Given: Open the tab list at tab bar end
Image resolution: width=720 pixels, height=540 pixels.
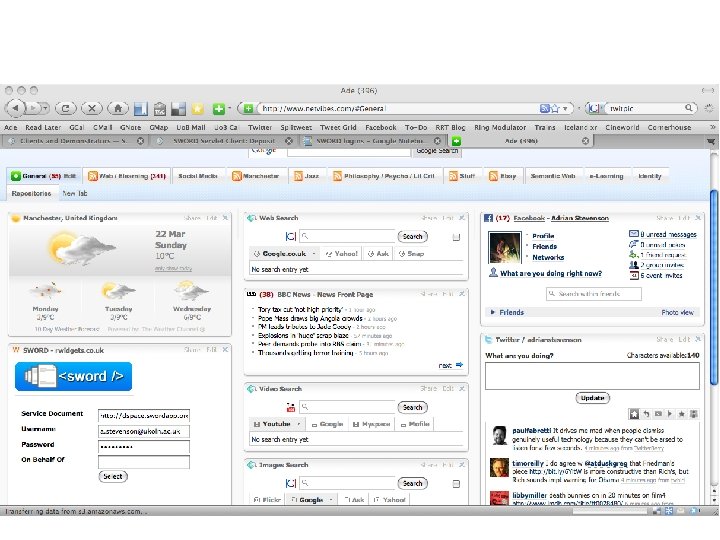Looking at the screenshot, I should coord(711,141).
